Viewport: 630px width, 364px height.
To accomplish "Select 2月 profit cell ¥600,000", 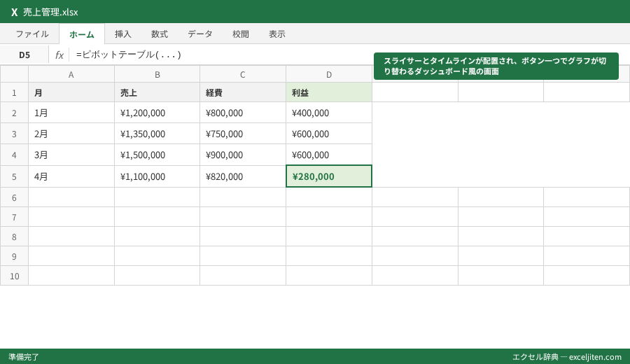I will (329, 134).
